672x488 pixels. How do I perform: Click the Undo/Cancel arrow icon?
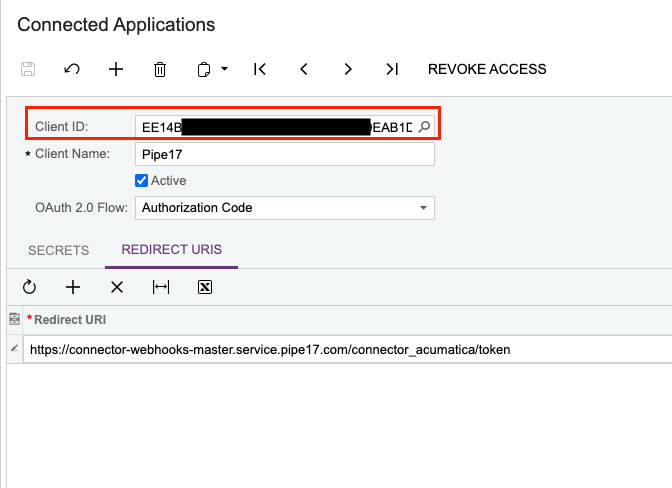tap(72, 69)
